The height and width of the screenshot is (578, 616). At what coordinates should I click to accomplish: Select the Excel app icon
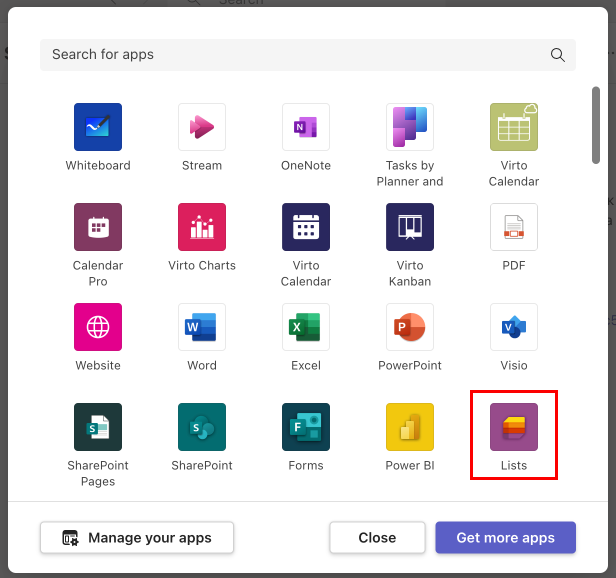[306, 327]
